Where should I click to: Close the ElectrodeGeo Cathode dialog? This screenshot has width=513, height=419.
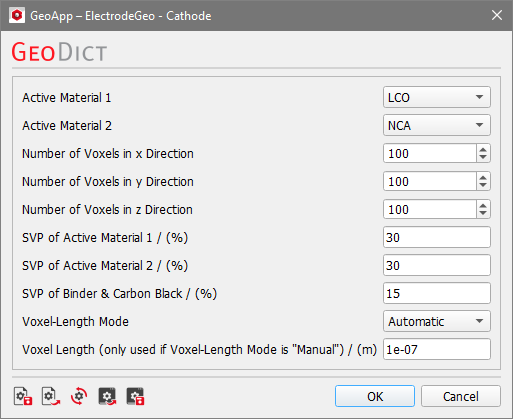coord(497,15)
